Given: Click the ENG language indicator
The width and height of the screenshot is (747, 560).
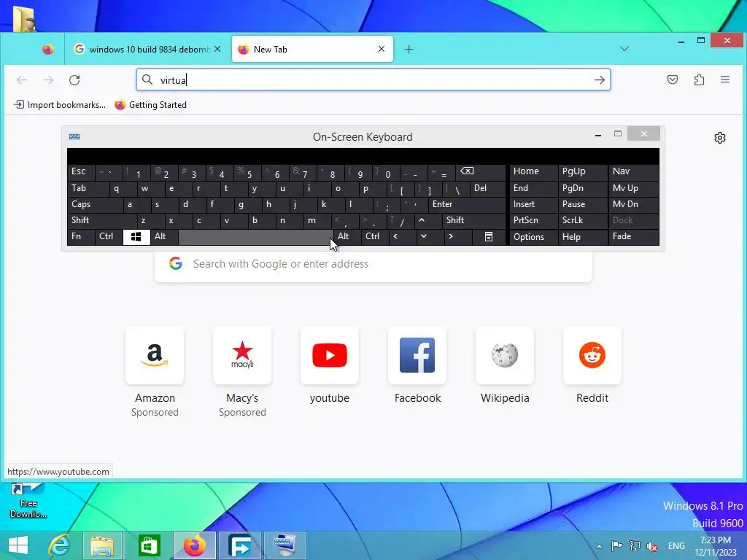Looking at the screenshot, I should 676,546.
